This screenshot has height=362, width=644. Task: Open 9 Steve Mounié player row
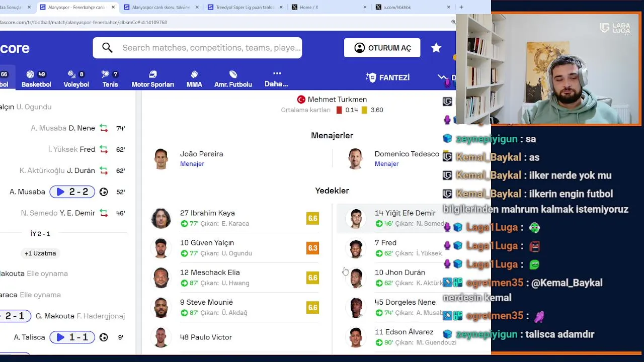coord(235,307)
